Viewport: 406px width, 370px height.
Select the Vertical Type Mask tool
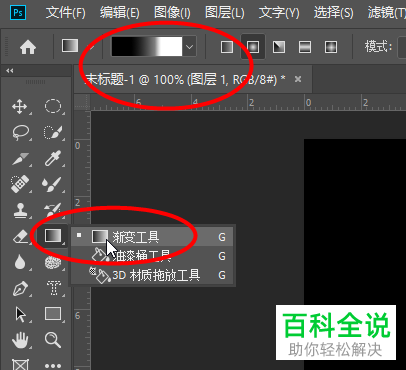pyautogui.click(x=54, y=288)
